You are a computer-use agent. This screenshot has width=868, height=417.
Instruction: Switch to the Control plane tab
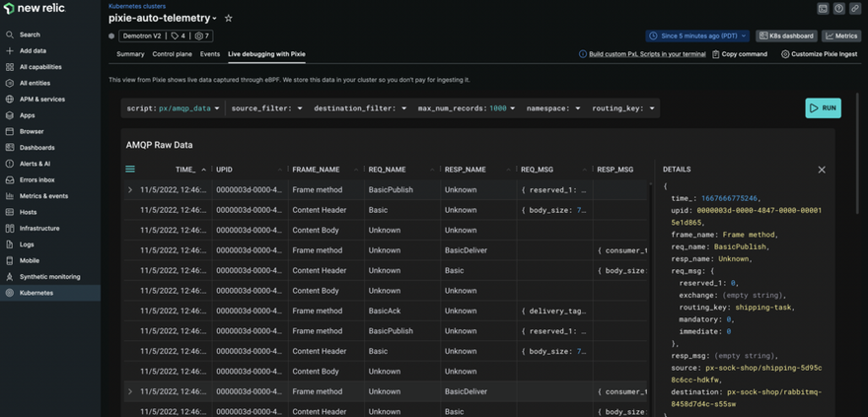pos(172,54)
